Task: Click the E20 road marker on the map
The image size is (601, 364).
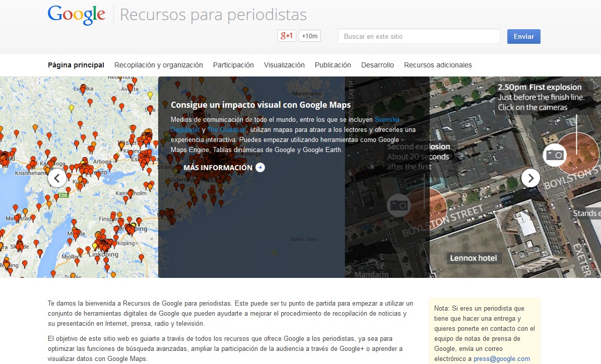Action: coord(63,195)
